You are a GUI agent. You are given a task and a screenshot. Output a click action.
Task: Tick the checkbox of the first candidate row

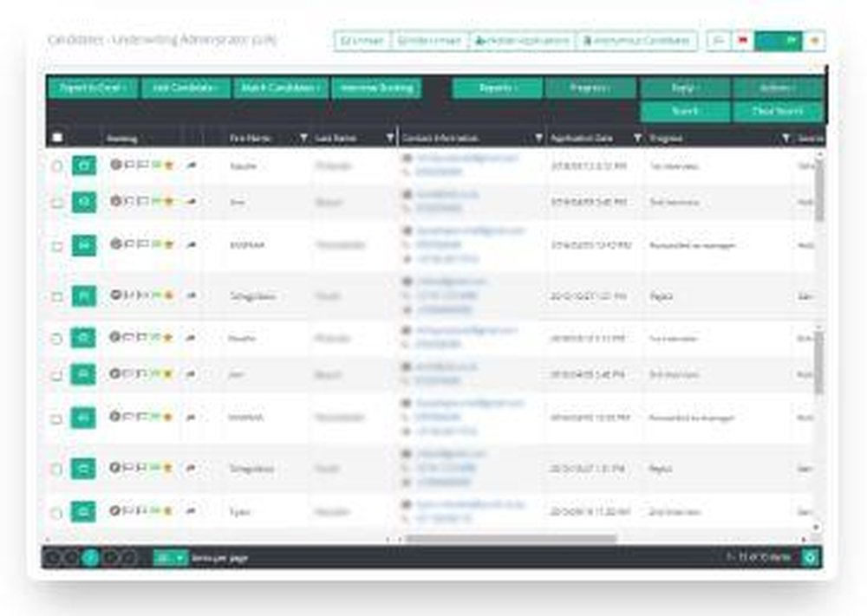[x=56, y=165]
